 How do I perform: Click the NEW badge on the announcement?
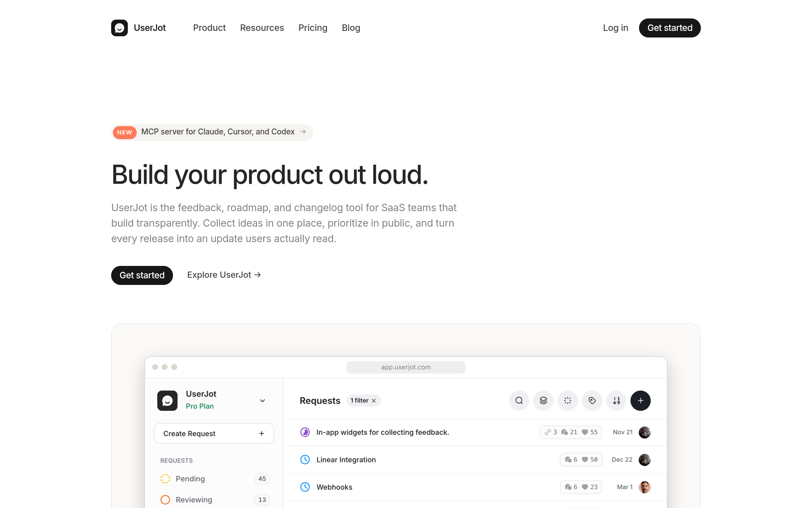coord(125,132)
